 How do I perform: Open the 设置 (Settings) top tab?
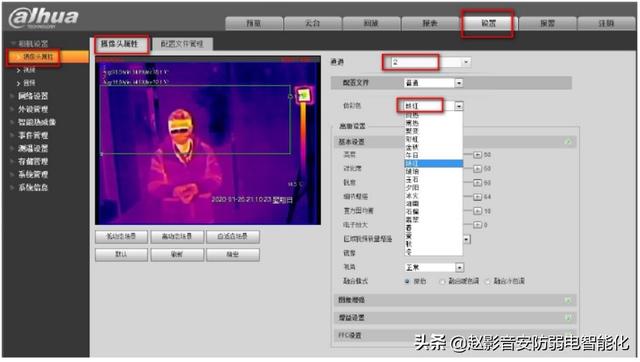tap(489, 23)
